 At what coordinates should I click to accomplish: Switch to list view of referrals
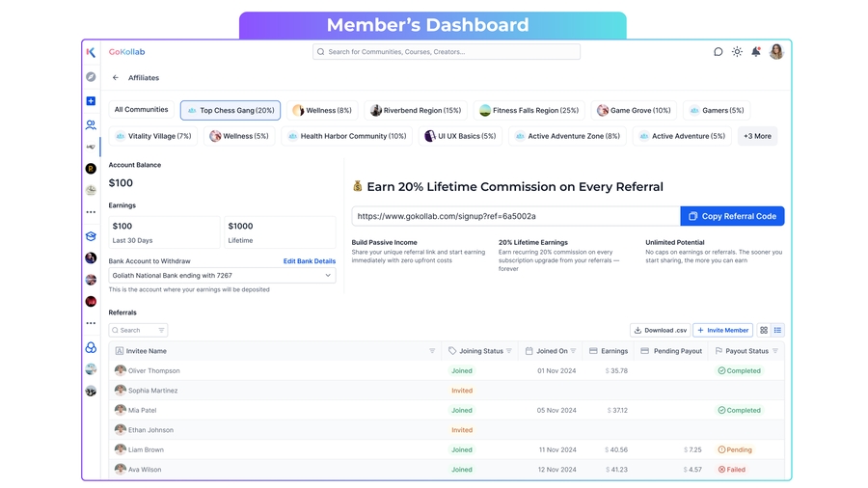point(777,331)
